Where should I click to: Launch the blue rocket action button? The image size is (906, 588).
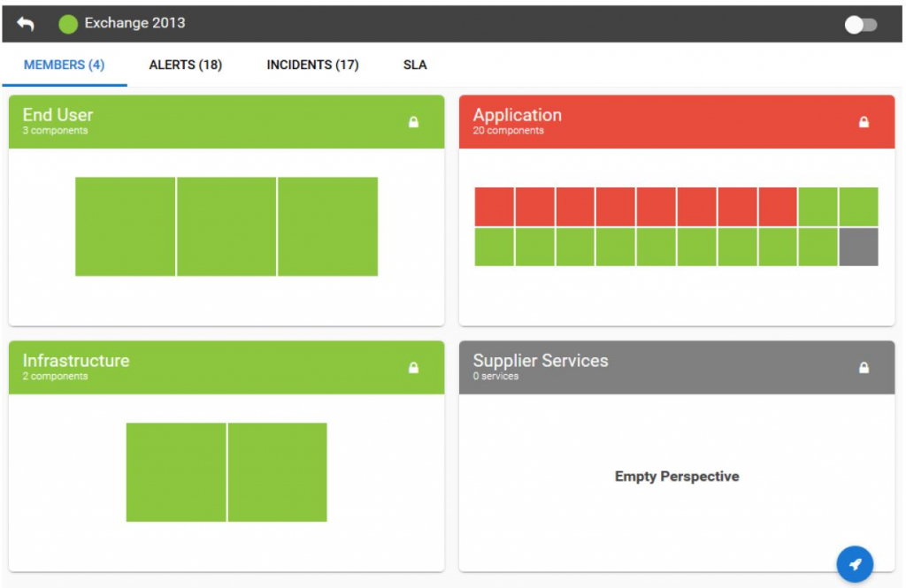[855, 564]
